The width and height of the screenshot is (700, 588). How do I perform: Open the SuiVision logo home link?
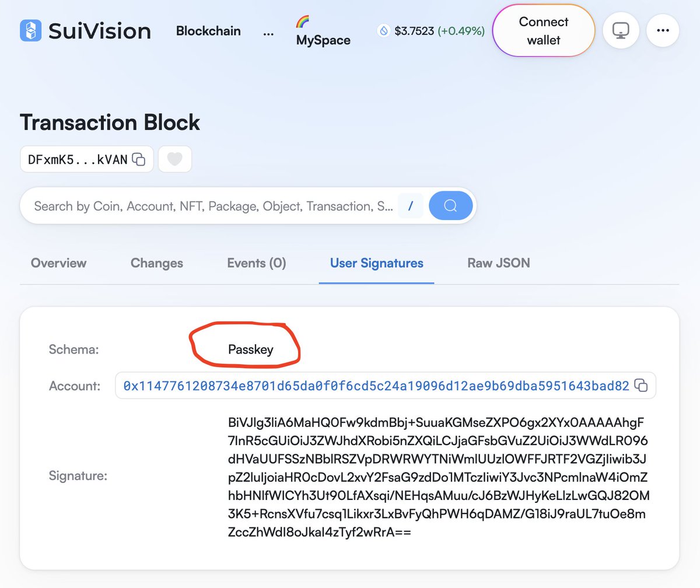pos(85,31)
